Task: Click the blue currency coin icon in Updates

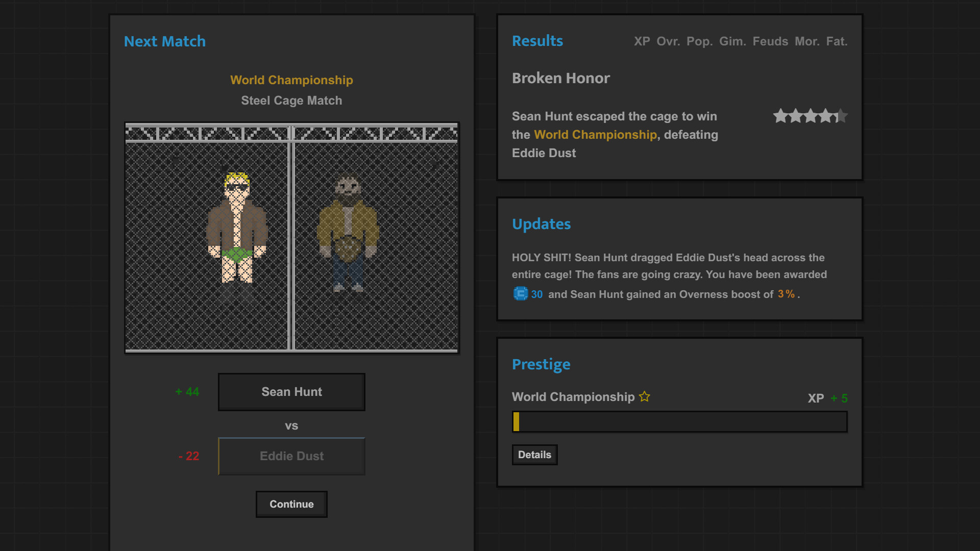Action: pos(521,294)
